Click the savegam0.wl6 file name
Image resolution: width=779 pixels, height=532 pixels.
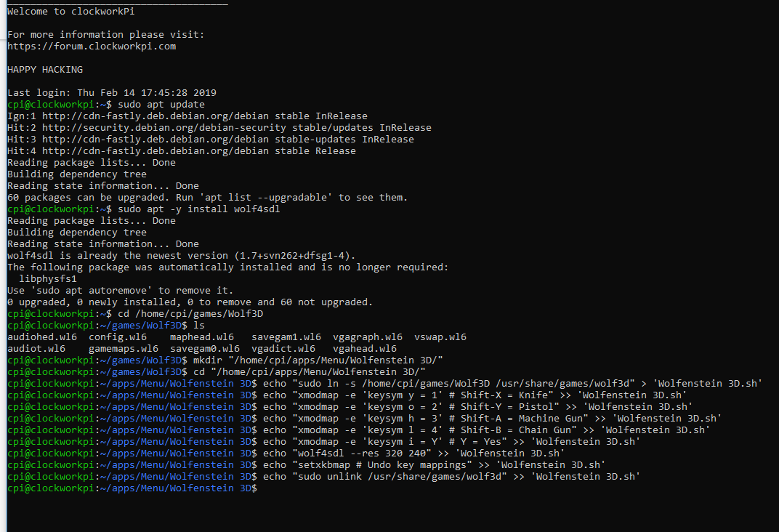[205, 349]
